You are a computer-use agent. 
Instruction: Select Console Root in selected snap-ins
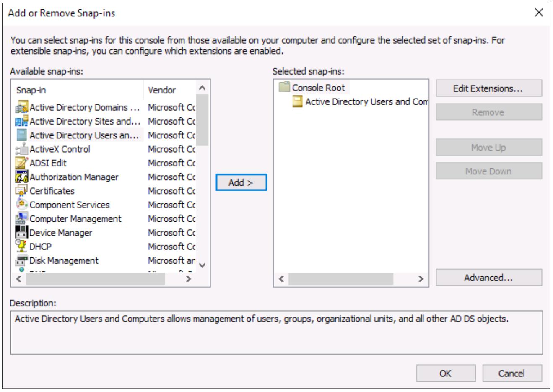318,88
